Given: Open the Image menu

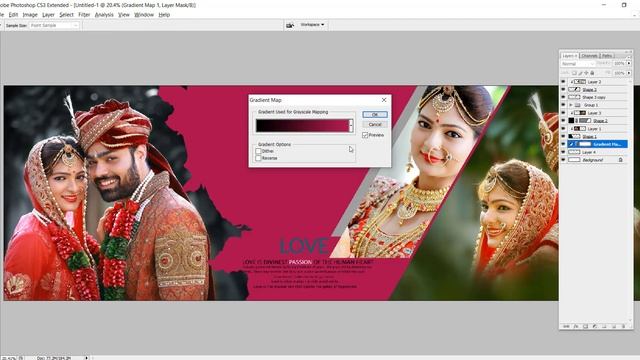Looking at the screenshot, I should (30, 15).
